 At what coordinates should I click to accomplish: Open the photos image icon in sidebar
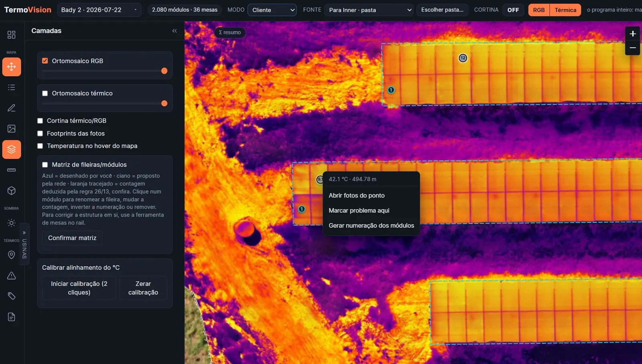[11, 129]
